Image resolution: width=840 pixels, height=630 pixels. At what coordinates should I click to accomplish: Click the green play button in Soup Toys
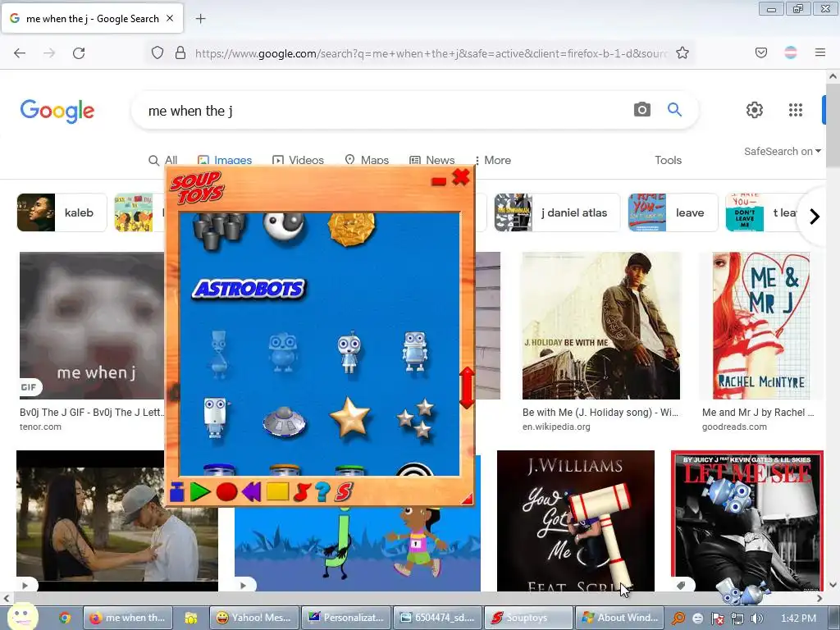(x=200, y=492)
